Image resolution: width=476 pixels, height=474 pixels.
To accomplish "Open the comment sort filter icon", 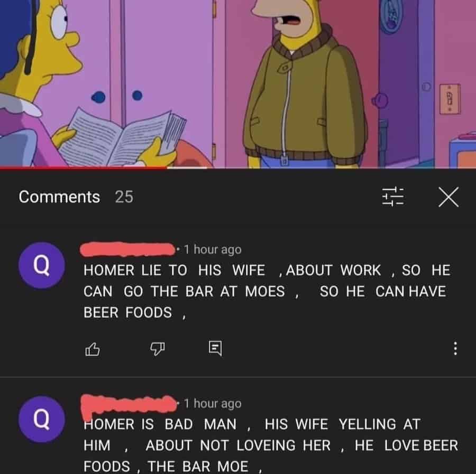I will click(392, 197).
